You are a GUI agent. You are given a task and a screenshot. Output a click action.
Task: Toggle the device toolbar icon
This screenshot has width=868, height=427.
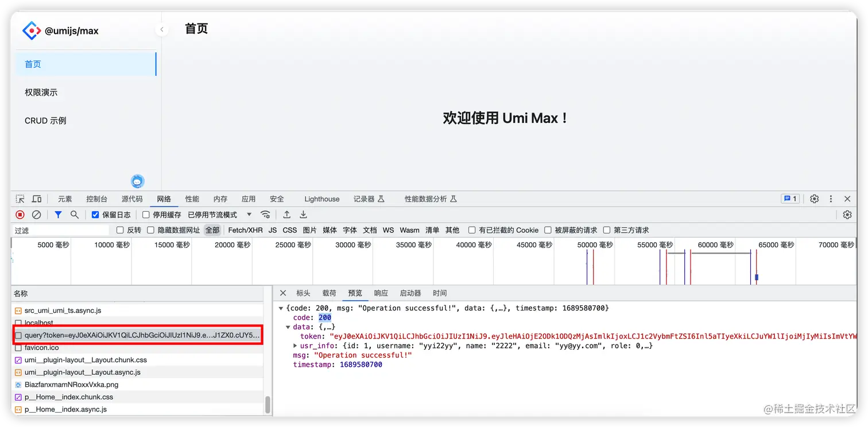tap(37, 199)
